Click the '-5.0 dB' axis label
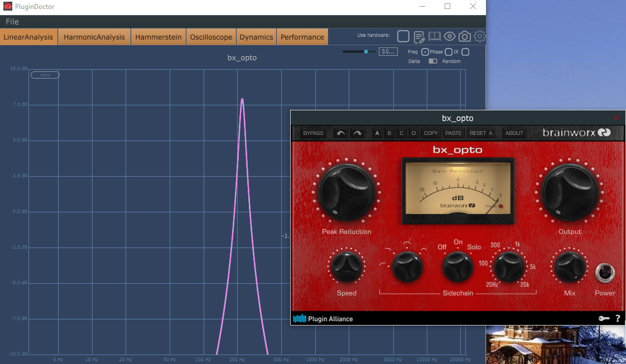The height and width of the screenshot is (364, 626). [19, 283]
